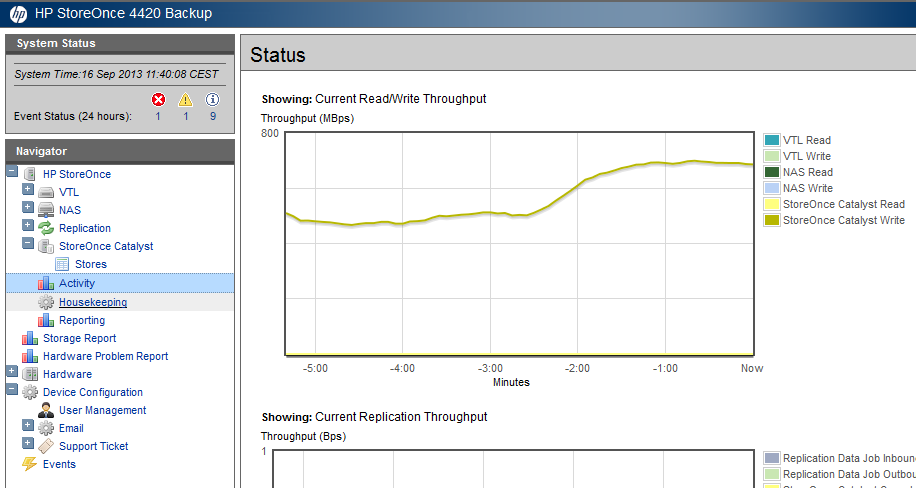Click the yellow warning event icon
This screenshot has width=916, height=488.
185,99
